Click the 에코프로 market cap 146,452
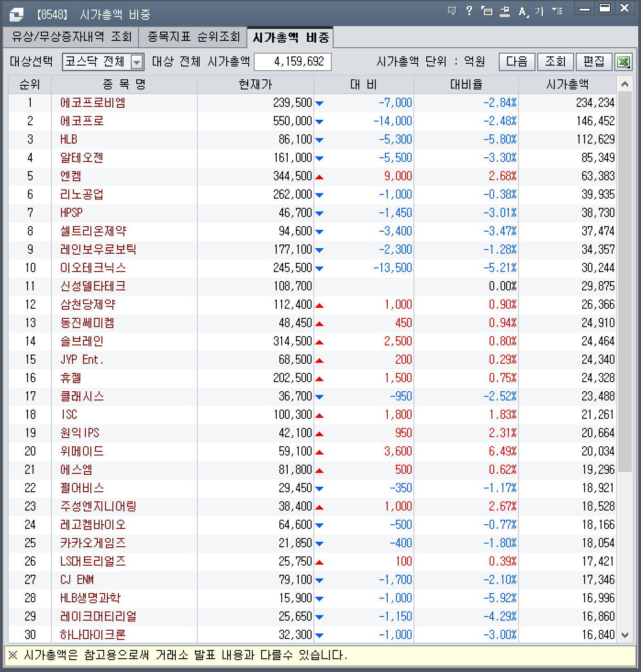 pos(595,121)
